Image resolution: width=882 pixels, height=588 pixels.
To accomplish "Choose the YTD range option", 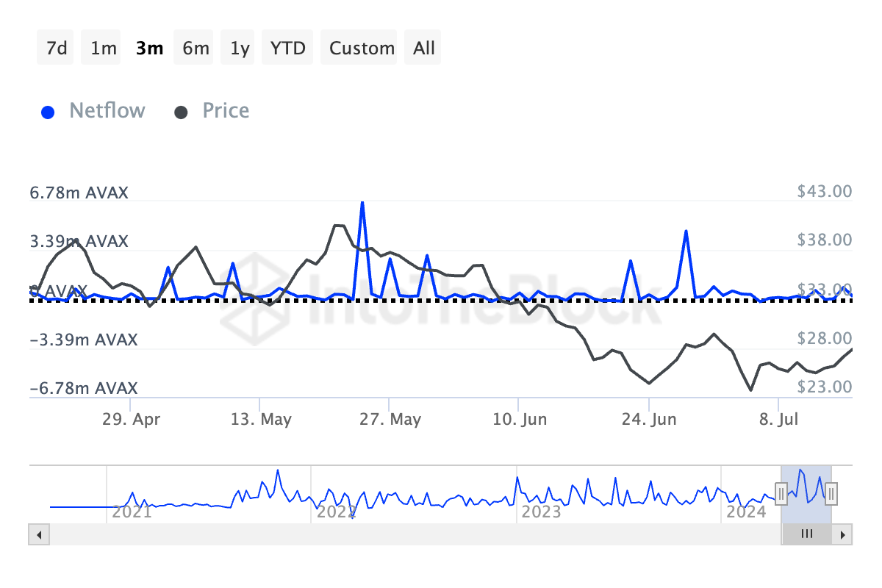I will 288,49.
